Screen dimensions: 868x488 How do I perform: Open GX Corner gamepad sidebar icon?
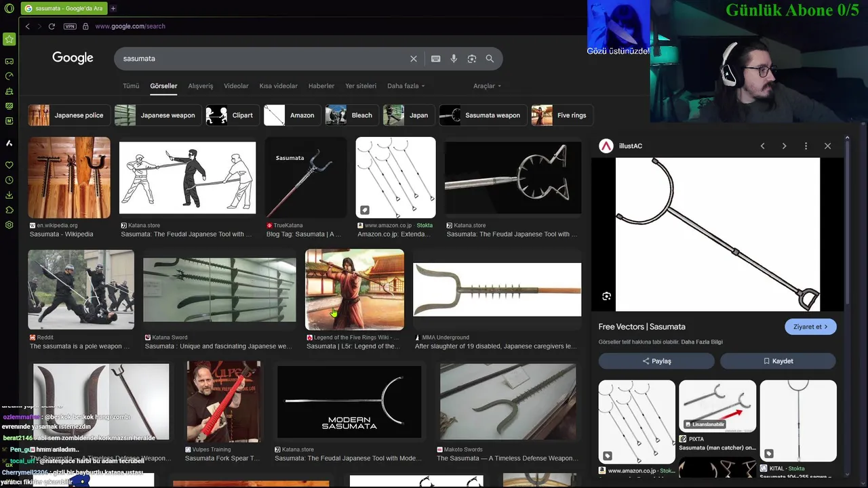point(9,61)
